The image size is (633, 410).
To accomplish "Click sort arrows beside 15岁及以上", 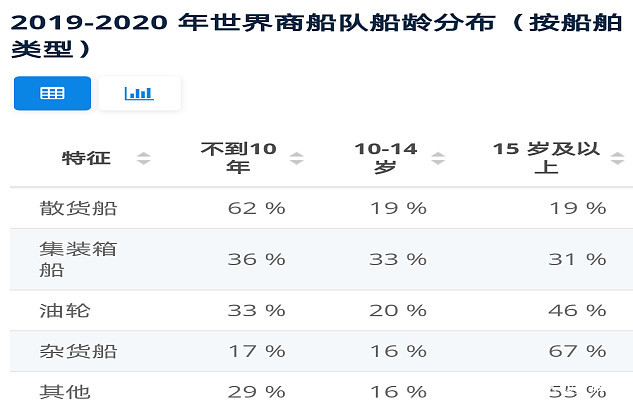I will [x=614, y=158].
